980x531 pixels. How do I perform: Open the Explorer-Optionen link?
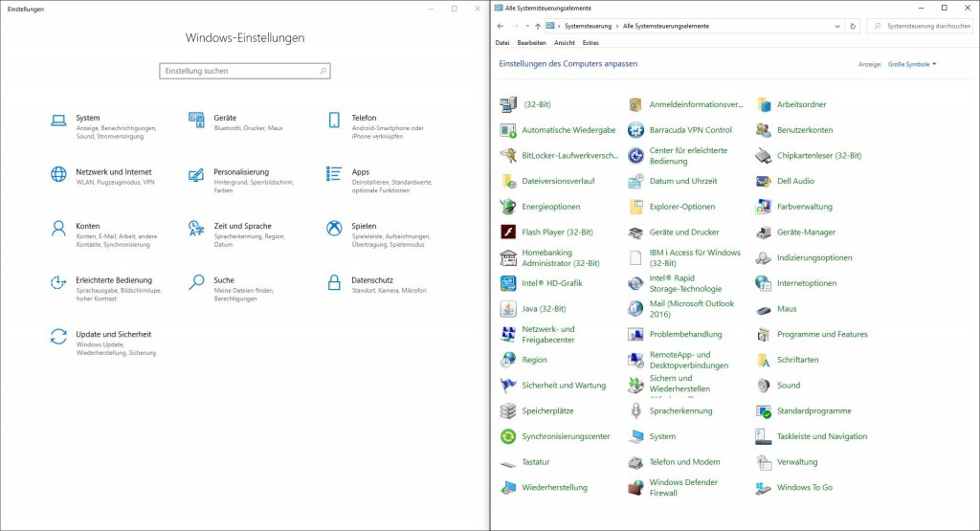(x=681, y=206)
